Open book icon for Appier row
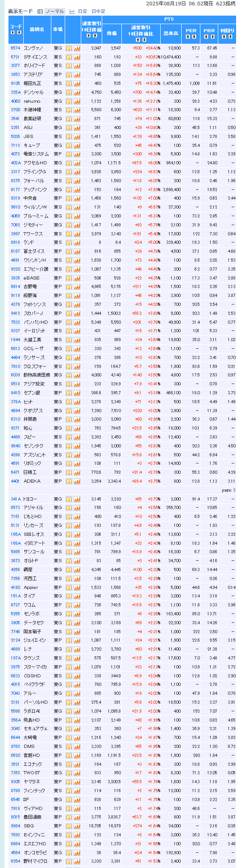The width and height of the screenshot is (241, 868). [69, 588]
